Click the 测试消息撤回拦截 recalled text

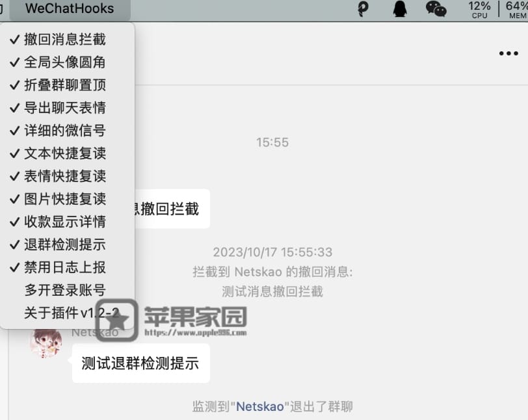tap(272, 291)
